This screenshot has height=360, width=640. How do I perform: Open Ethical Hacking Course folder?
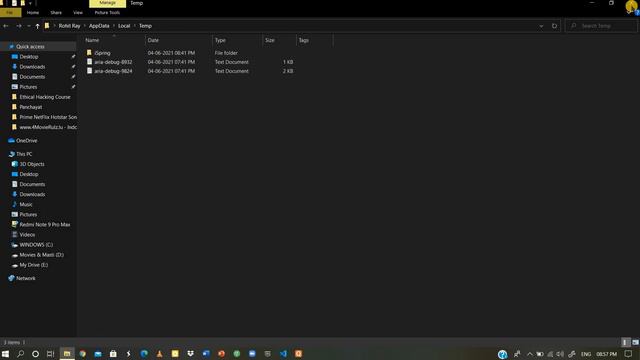[x=44, y=97]
